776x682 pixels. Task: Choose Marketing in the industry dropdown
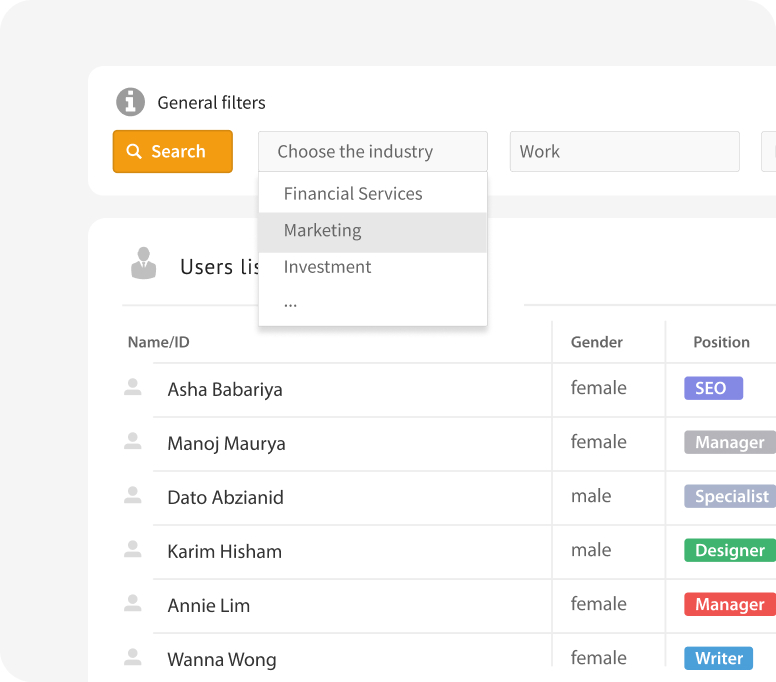coord(323,231)
